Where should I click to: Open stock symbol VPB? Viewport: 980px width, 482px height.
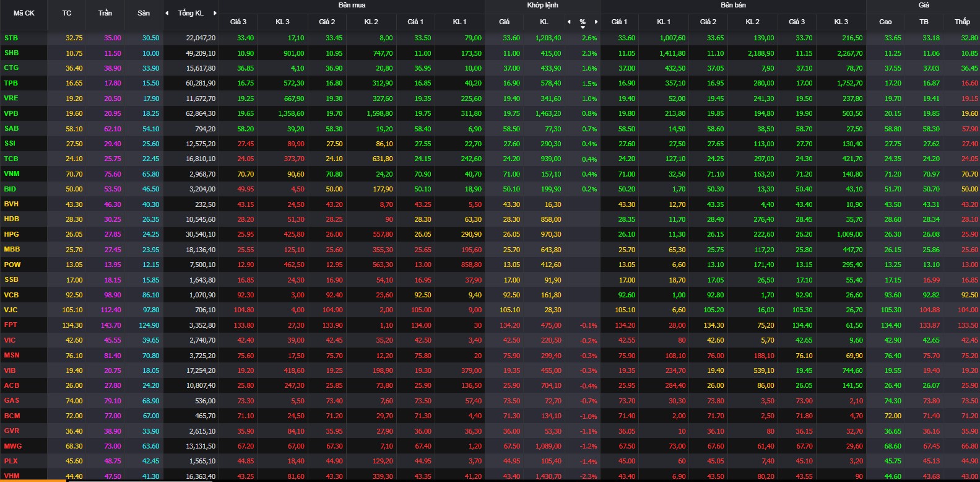point(11,113)
